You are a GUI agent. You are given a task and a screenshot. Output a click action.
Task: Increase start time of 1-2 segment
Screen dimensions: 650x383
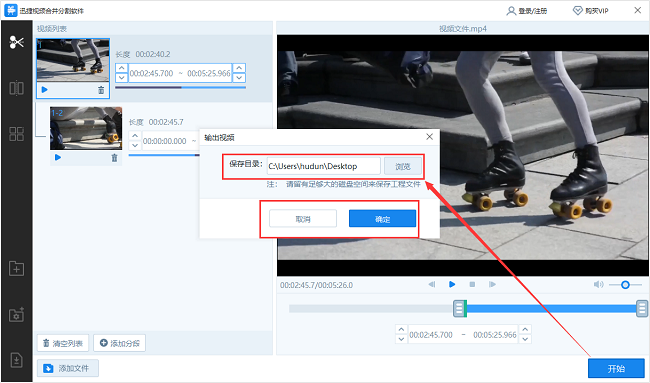[x=135, y=136]
